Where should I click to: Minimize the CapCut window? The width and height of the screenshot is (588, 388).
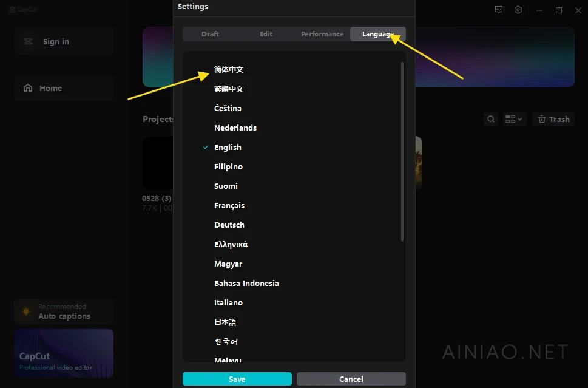pos(539,10)
